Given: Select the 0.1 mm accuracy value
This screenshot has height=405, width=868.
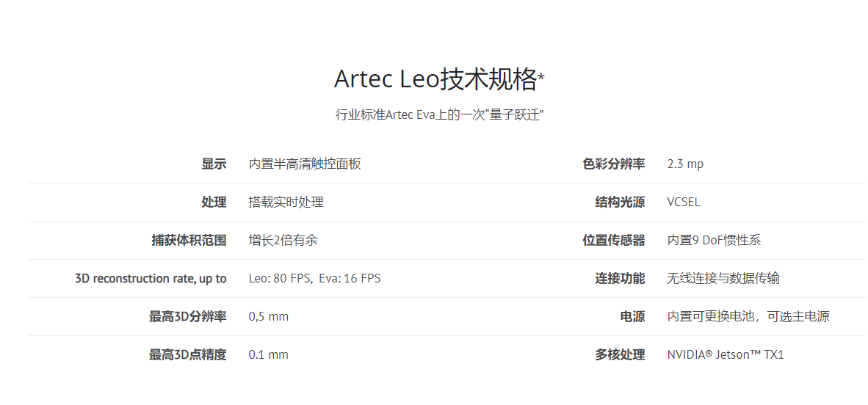Looking at the screenshot, I should coord(269,354).
